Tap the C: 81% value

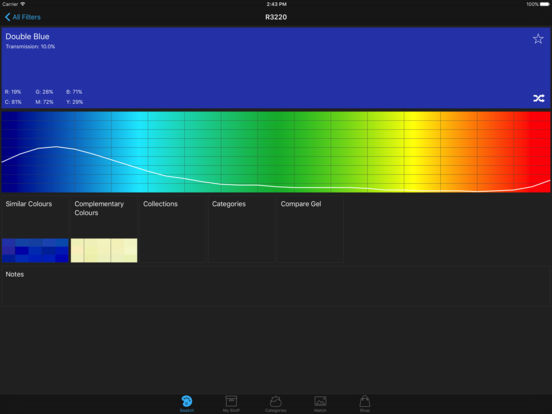point(13,102)
